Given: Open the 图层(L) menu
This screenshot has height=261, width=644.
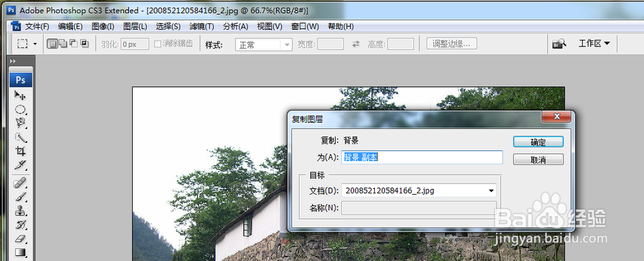Looking at the screenshot, I should coord(135,26).
